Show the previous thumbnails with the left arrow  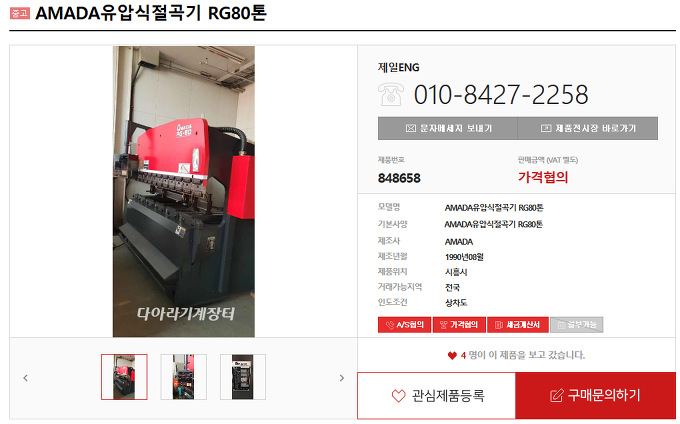[26, 378]
